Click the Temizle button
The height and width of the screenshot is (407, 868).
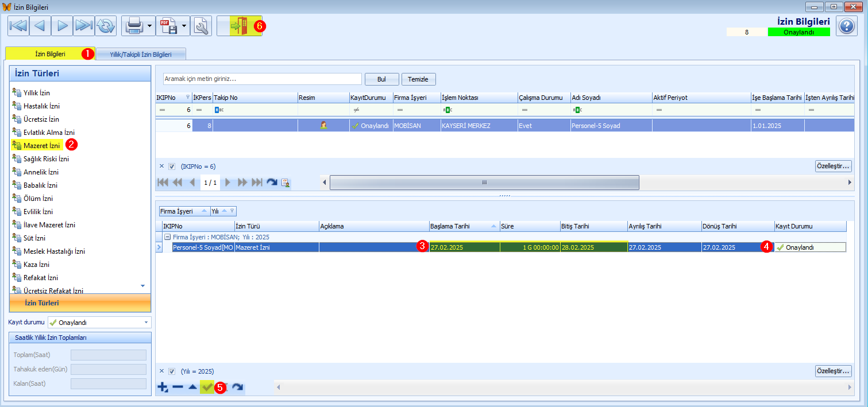click(419, 79)
